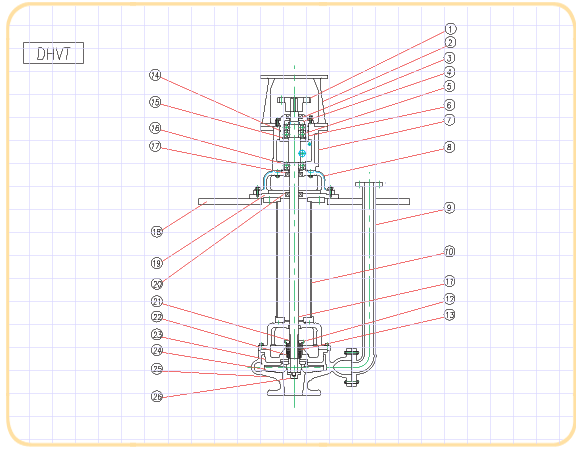Click callout balloon number 10
Screen dimensions: 584x450
click(x=450, y=252)
